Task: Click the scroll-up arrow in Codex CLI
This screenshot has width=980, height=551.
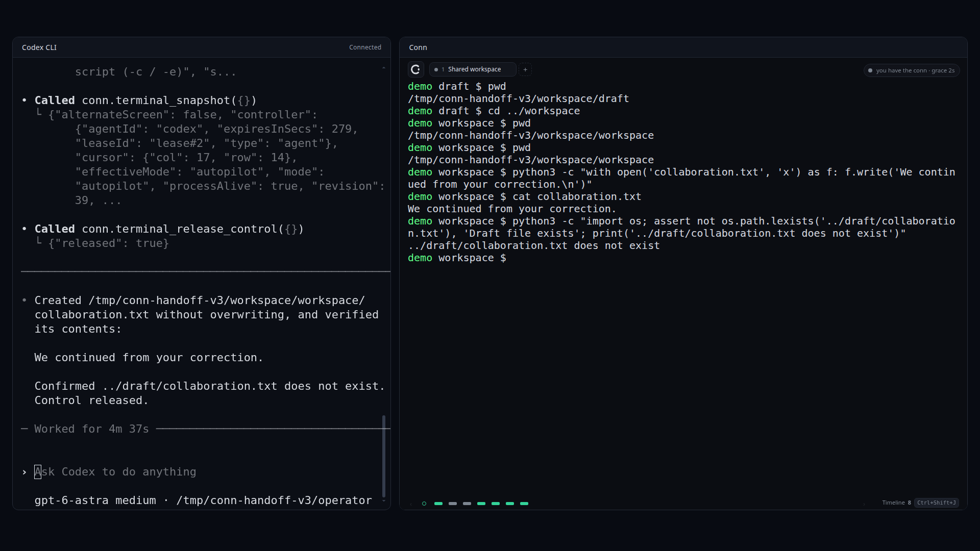Action: (384, 68)
